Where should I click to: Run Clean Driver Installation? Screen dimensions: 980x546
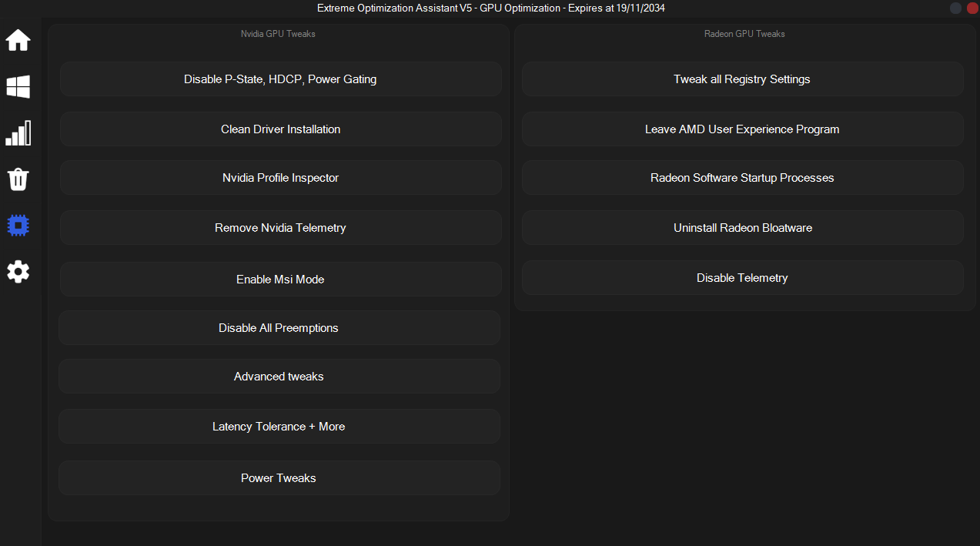[280, 129]
